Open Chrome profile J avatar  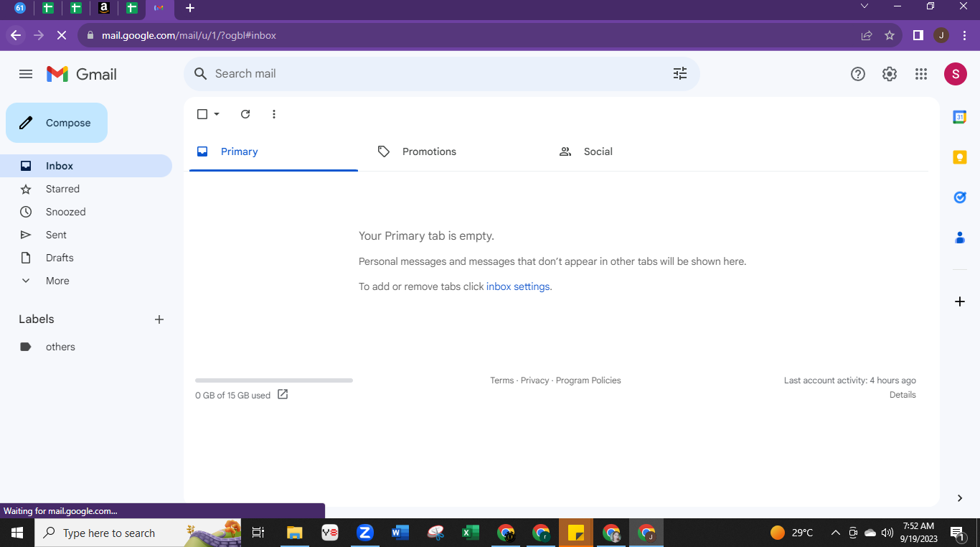tap(941, 35)
